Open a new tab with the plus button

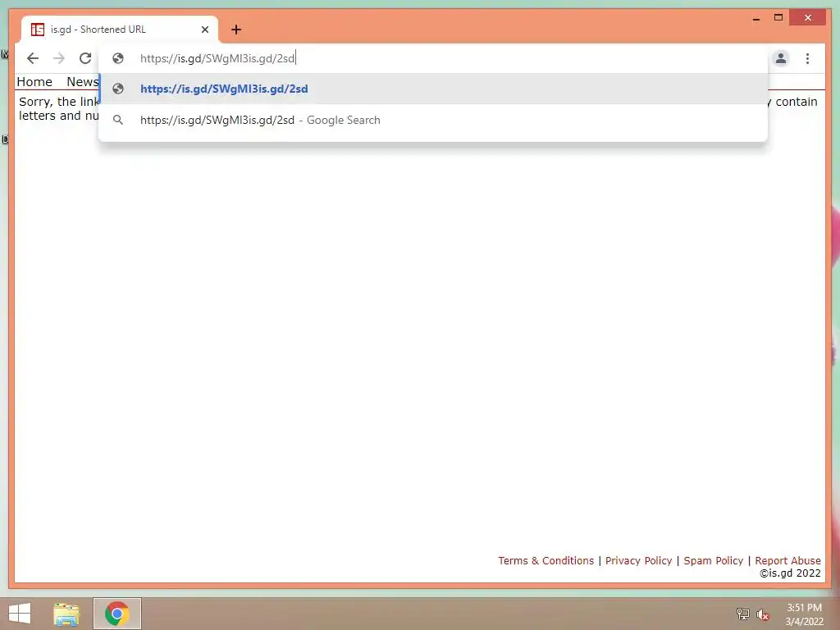(x=236, y=30)
